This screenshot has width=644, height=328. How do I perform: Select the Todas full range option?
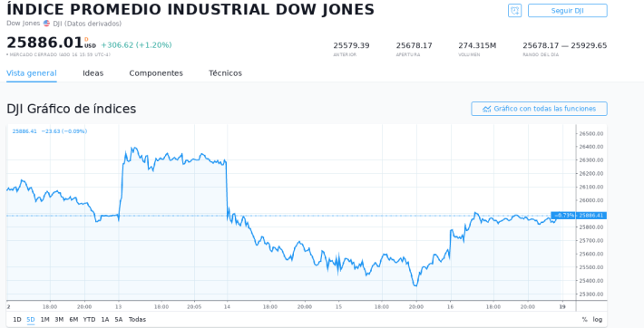pyautogui.click(x=137, y=319)
